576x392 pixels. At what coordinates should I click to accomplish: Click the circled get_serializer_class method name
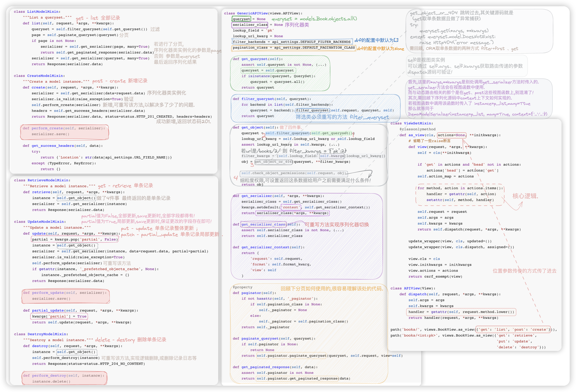tap(263, 224)
